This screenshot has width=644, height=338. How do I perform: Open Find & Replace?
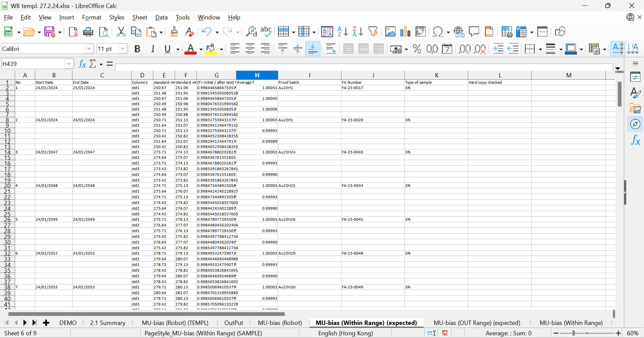[251, 32]
